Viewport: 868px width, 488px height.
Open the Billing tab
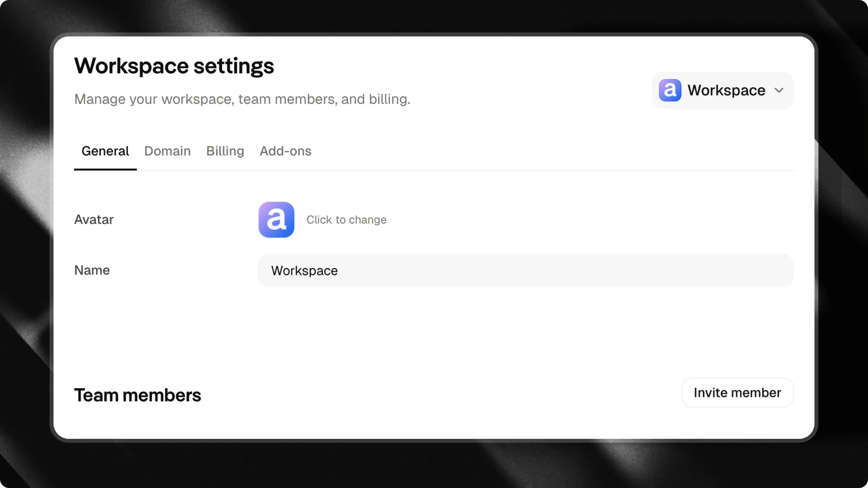(x=225, y=151)
